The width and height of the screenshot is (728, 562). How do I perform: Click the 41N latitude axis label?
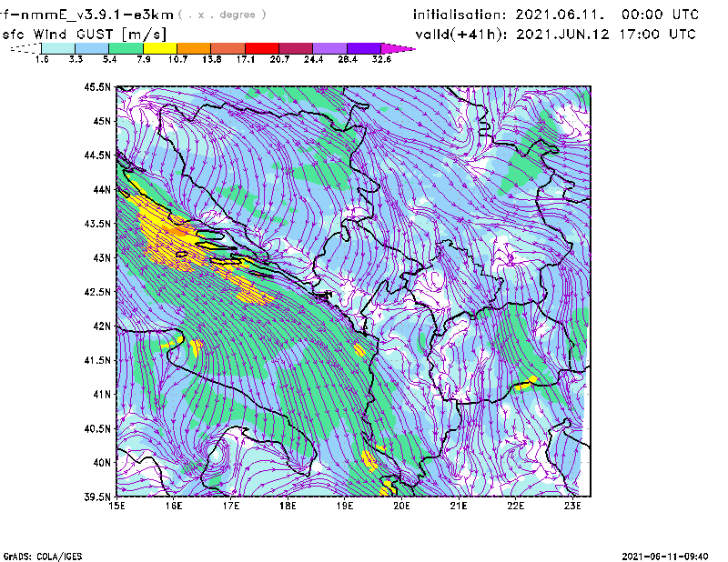(102, 395)
